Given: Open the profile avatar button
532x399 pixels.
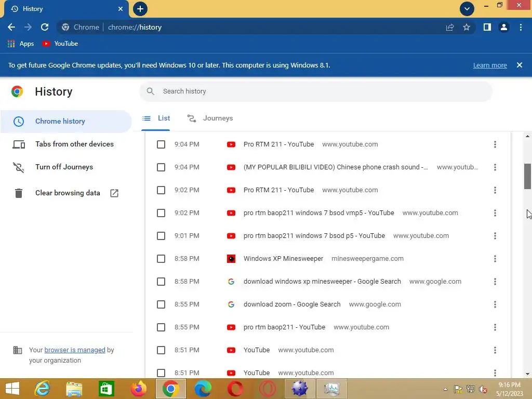Looking at the screenshot, I should tap(504, 27).
